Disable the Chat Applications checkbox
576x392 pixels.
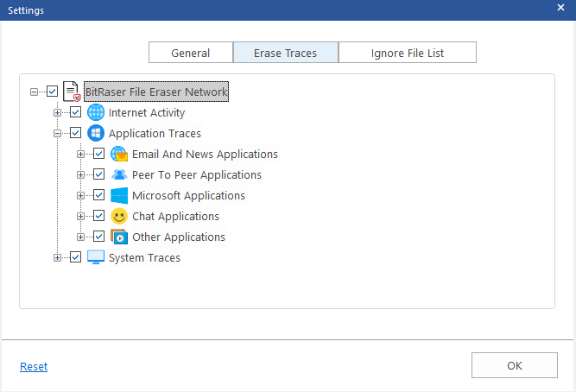(98, 216)
